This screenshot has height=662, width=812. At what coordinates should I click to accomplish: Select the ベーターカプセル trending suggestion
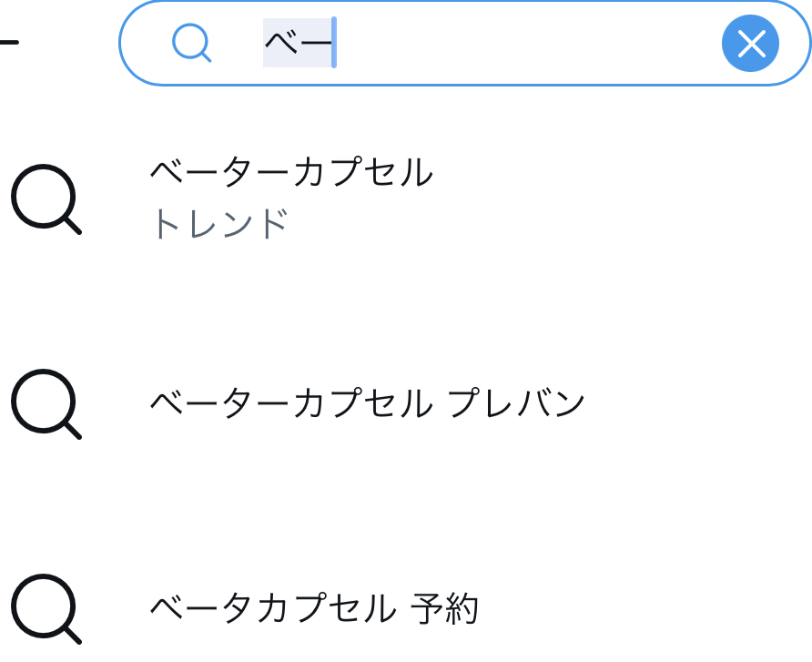coord(291,172)
